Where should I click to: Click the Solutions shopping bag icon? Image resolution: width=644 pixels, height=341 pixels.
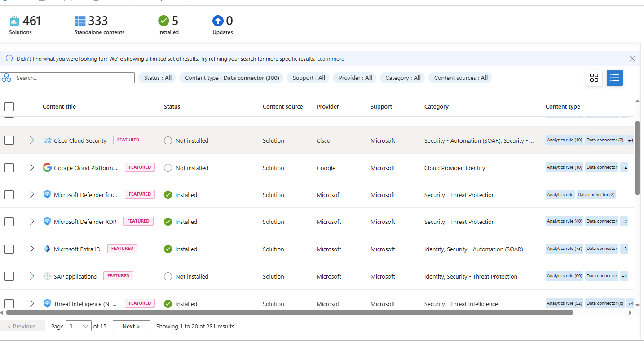click(14, 21)
